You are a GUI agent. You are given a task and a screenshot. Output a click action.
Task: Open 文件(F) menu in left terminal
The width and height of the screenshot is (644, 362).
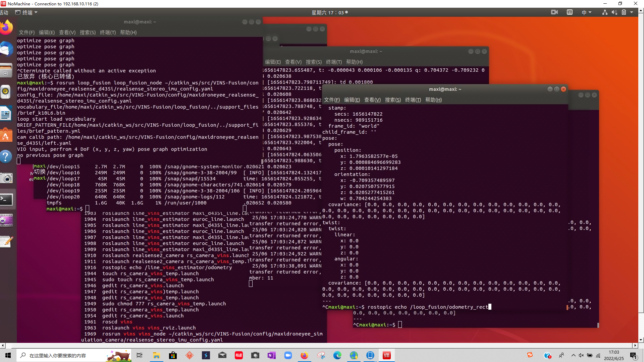26,33
